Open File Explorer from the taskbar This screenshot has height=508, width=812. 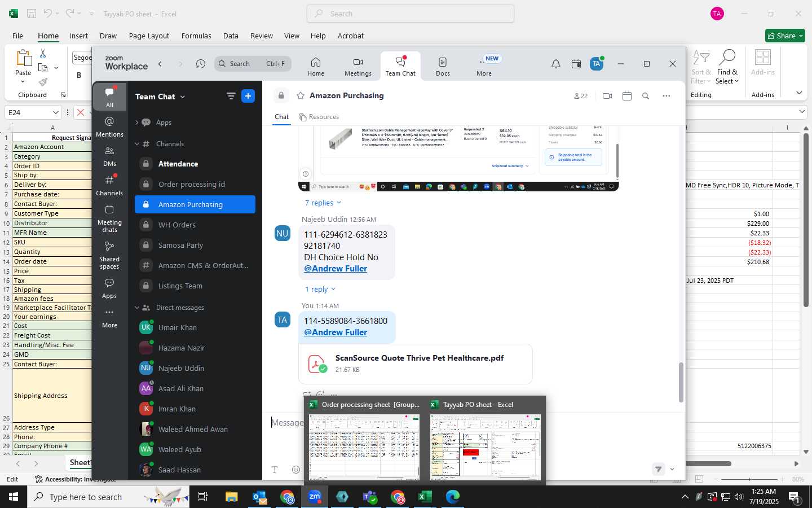(x=232, y=497)
